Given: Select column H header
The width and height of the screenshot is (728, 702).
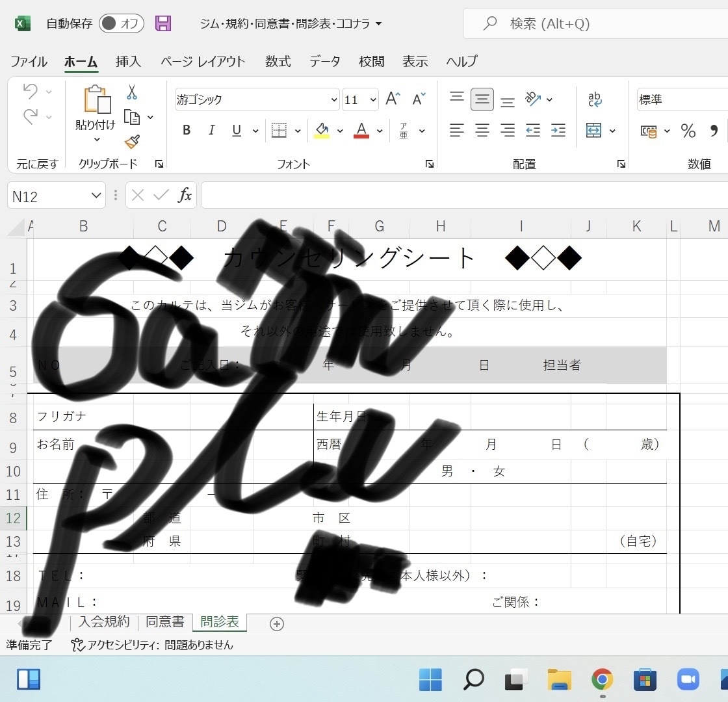Looking at the screenshot, I should (441, 226).
